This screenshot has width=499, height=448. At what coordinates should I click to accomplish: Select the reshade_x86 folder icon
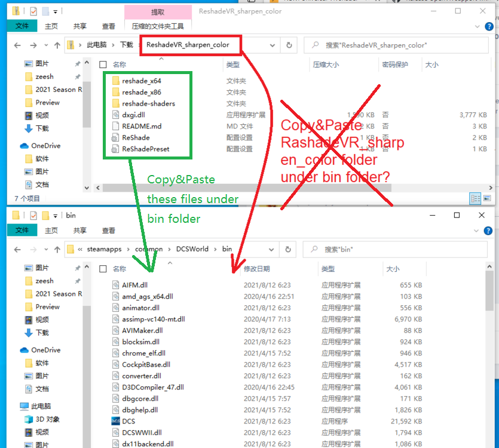(116, 92)
